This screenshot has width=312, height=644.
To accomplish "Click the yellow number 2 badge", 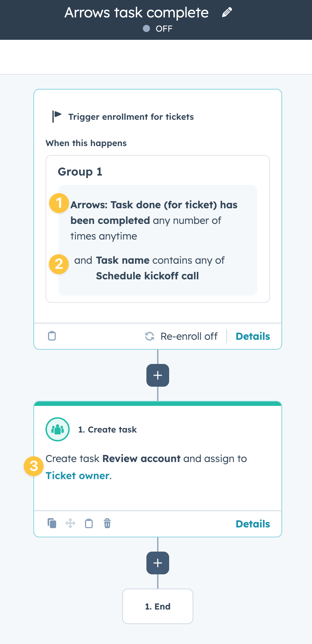I will click(59, 264).
